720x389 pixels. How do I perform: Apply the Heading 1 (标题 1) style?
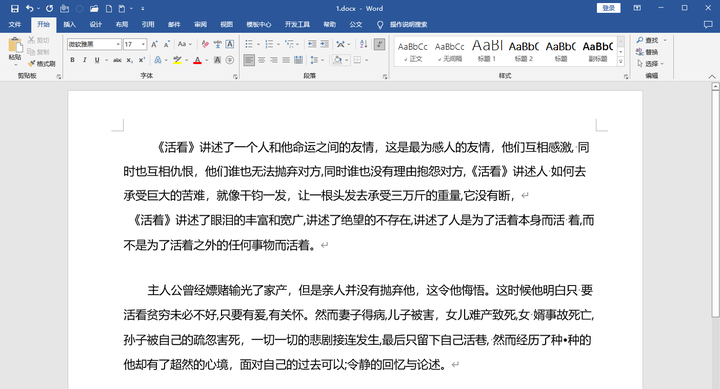point(487,51)
